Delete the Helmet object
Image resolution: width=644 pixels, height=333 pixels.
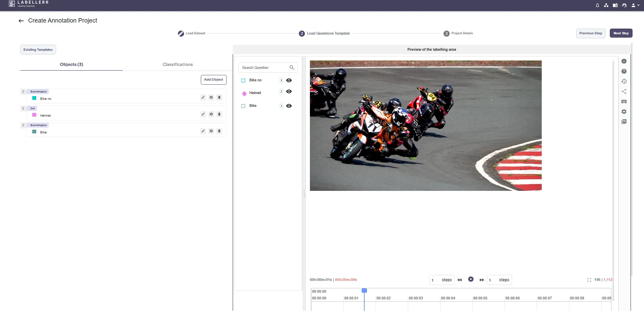(219, 114)
